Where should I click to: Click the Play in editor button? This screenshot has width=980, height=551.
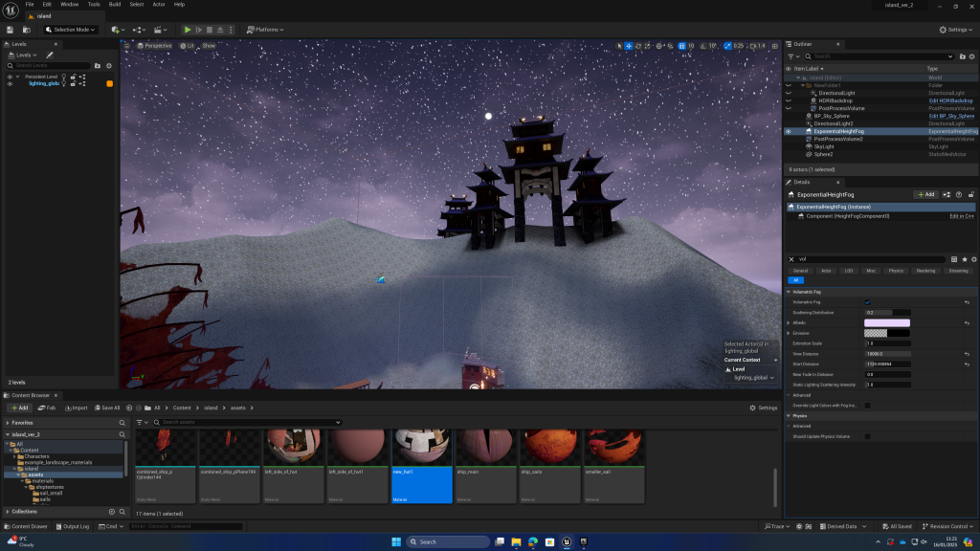(x=188, y=30)
